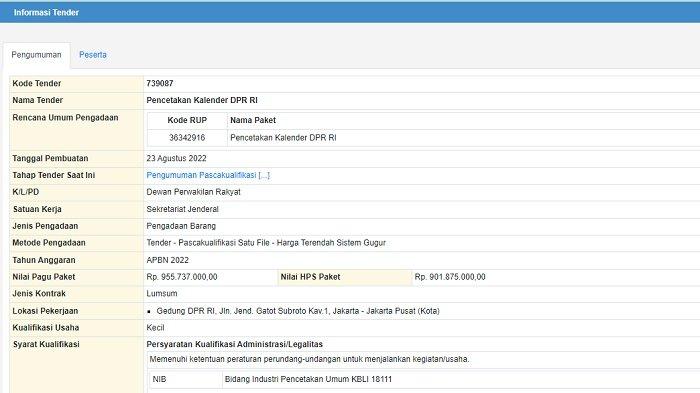Click the Informasi Tender header title

(46, 13)
